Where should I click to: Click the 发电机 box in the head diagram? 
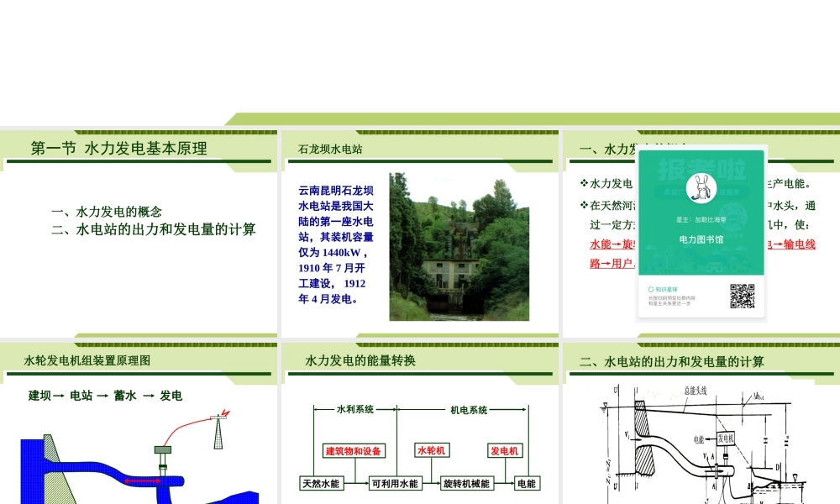tap(726, 438)
